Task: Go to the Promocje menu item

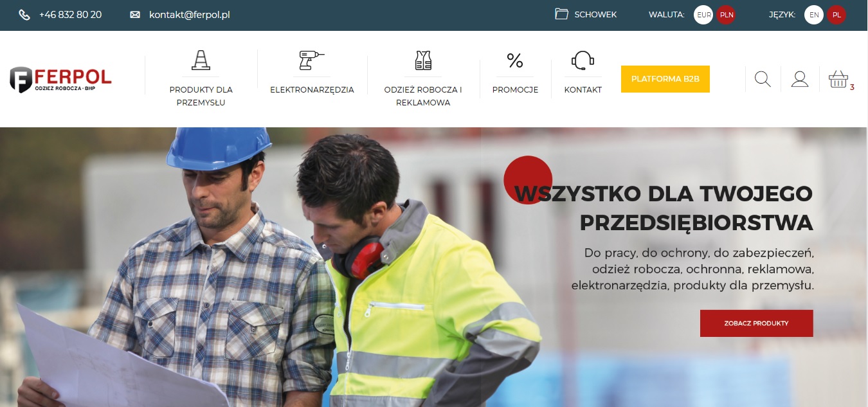Action: 515,90
